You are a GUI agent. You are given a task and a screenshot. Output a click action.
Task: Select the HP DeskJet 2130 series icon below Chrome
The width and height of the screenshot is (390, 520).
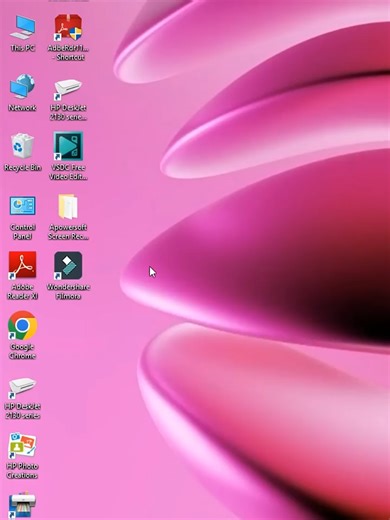click(x=22, y=387)
